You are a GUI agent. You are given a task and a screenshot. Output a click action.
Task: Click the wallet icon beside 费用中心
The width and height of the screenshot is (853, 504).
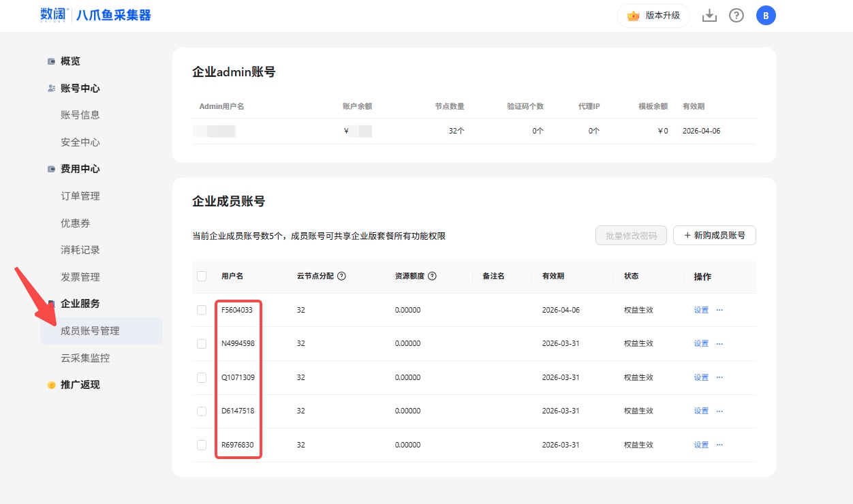tap(51, 169)
